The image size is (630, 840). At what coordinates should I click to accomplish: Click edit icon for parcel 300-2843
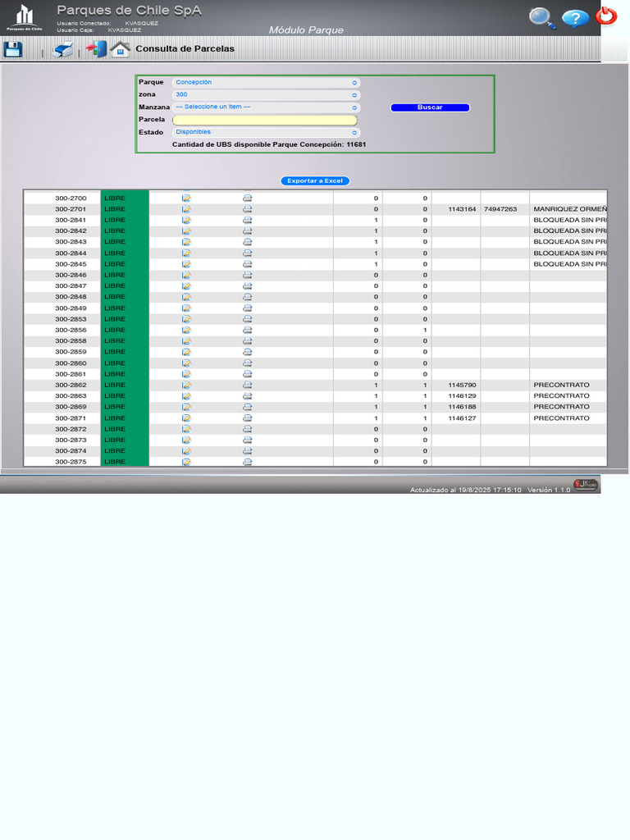[x=186, y=242]
